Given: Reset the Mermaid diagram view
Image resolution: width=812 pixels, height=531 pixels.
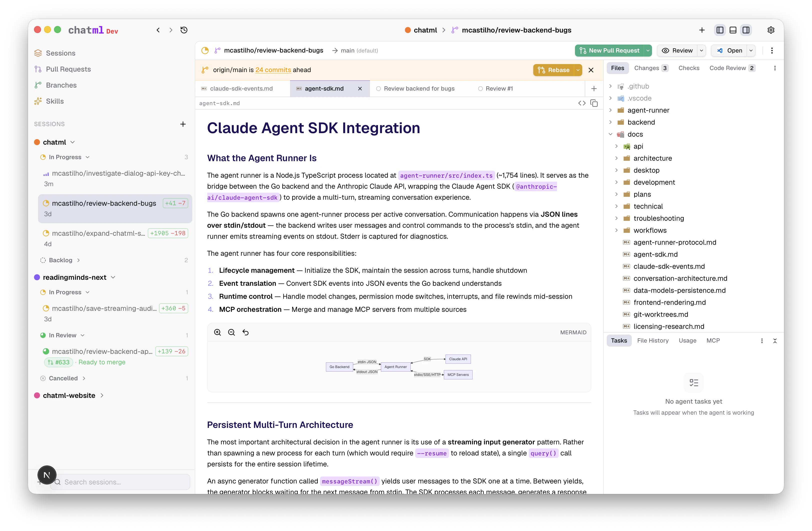Looking at the screenshot, I should (245, 332).
